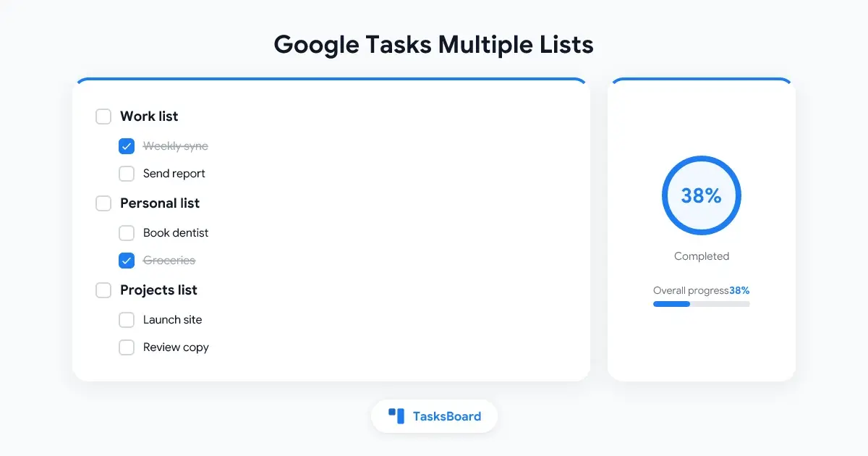Click the blue checkmark on Weekly sync
This screenshot has width=868, height=456.
pyautogui.click(x=127, y=146)
